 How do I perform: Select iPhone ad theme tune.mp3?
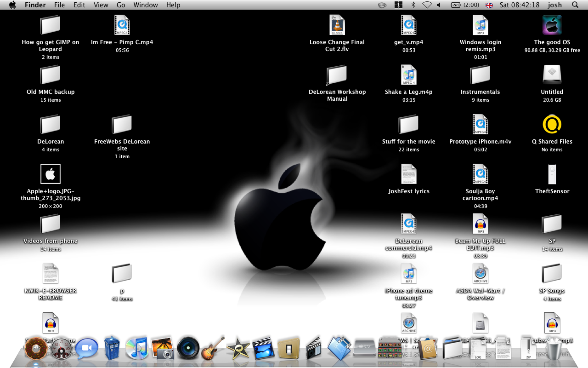409,273
